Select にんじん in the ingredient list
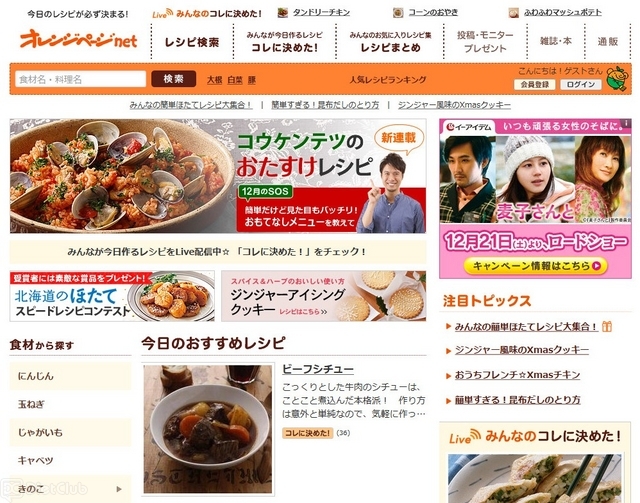Viewport: 640px width, 503px height. [x=70, y=376]
